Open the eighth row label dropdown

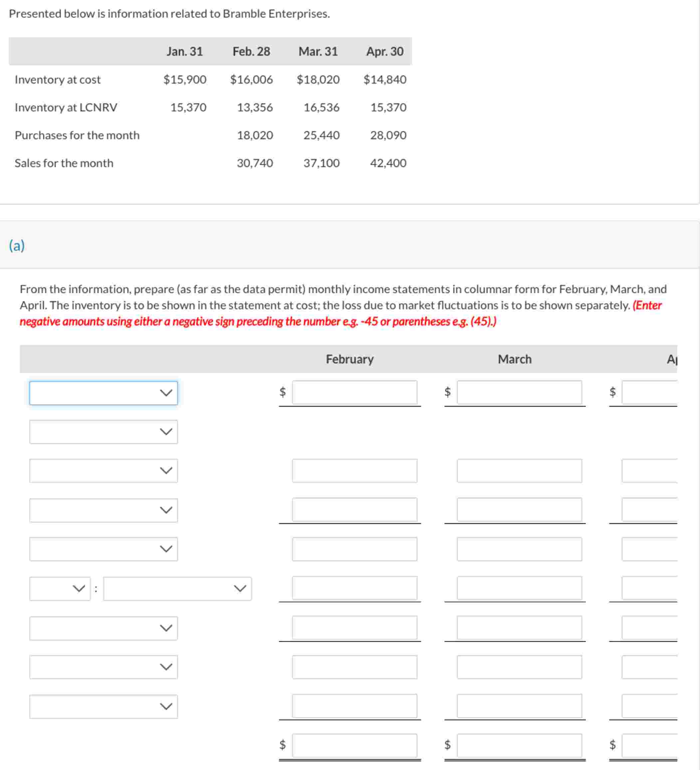pyautogui.click(x=103, y=667)
